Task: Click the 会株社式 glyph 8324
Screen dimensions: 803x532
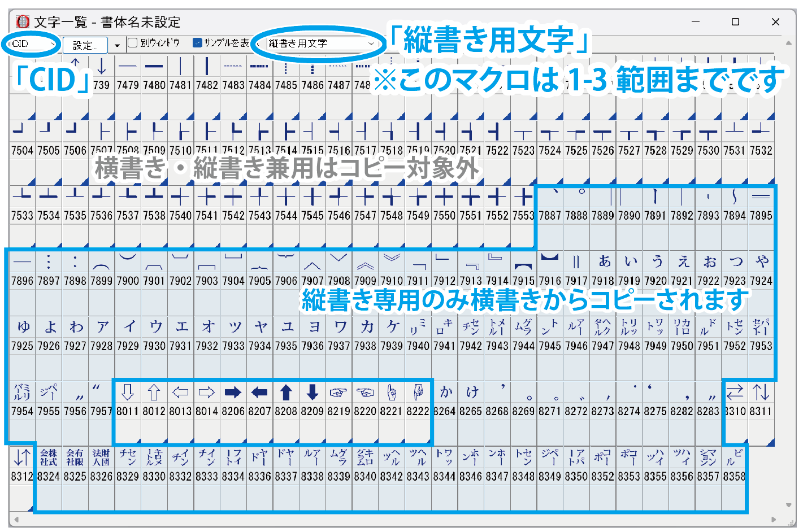Action: [49, 457]
